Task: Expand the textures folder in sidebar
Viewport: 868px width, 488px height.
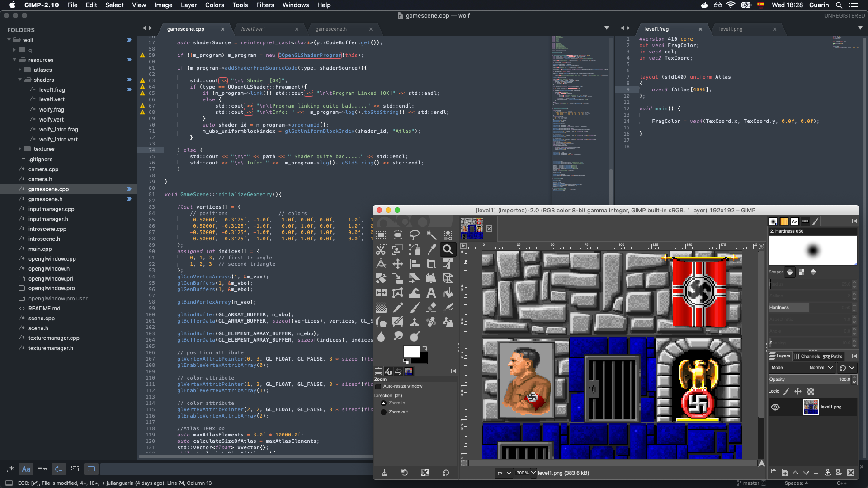Action: pyautogui.click(x=20, y=149)
